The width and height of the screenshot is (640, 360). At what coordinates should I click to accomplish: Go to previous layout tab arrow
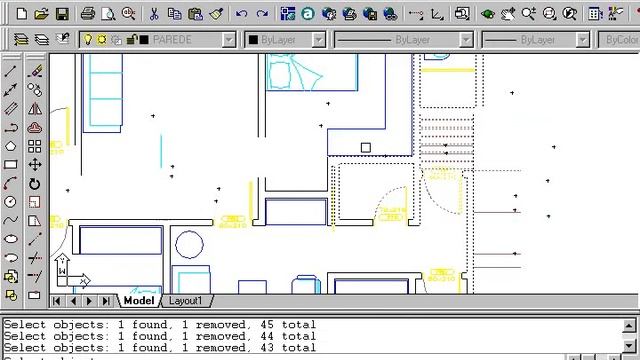[73, 301]
